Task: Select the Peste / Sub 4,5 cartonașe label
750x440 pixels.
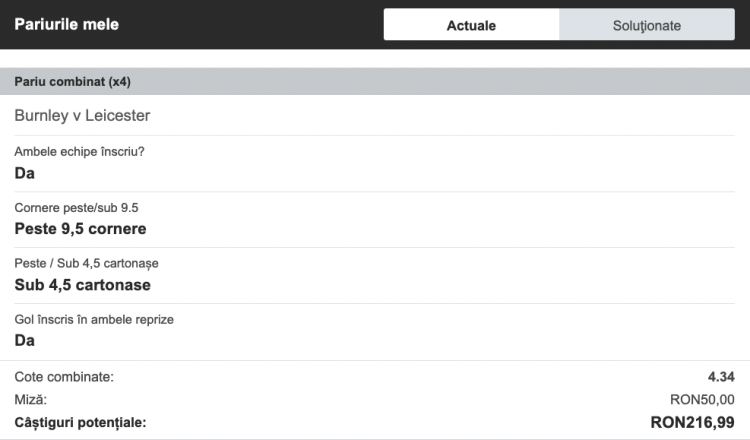Action: click(86, 264)
